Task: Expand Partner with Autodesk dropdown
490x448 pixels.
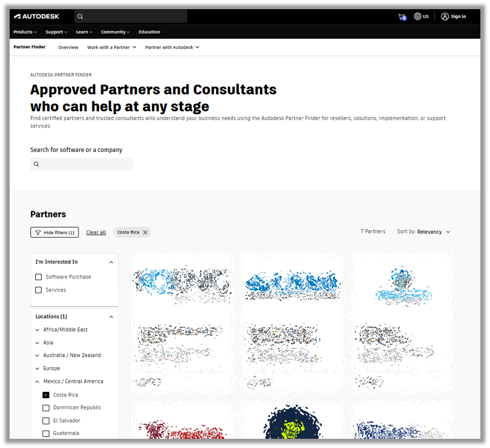Action: click(172, 47)
